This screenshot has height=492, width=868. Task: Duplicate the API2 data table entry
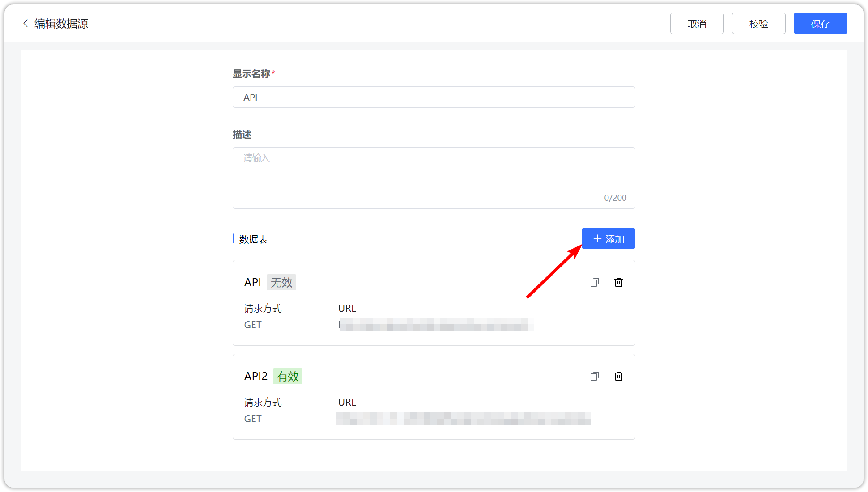coord(595,376)
